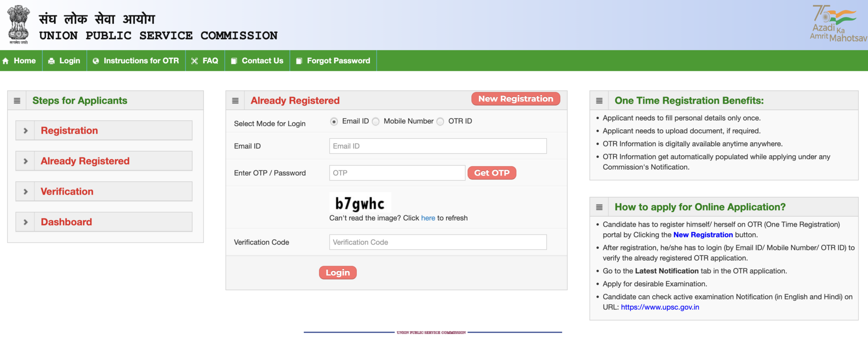The height and width of the screenshot is (338, 868).
Task: Click the 'here' link to refresh captcha
Action: point(428,218)
